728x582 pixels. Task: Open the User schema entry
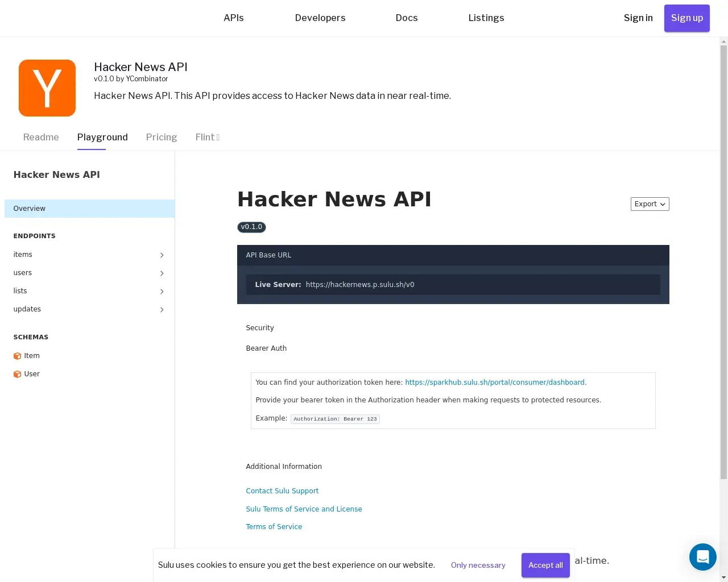(89, 374)
